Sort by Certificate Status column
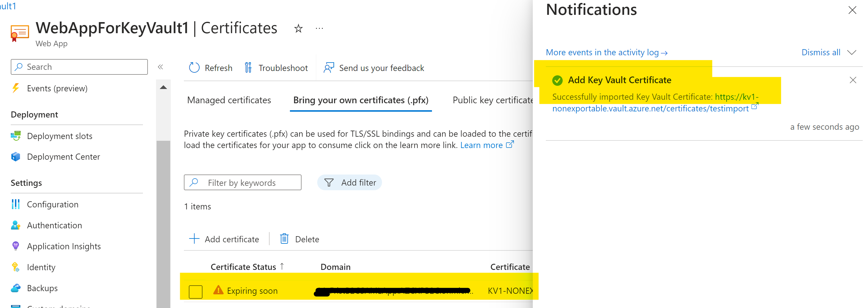Viewport: 868px width, 308px height. pos(243,267)
